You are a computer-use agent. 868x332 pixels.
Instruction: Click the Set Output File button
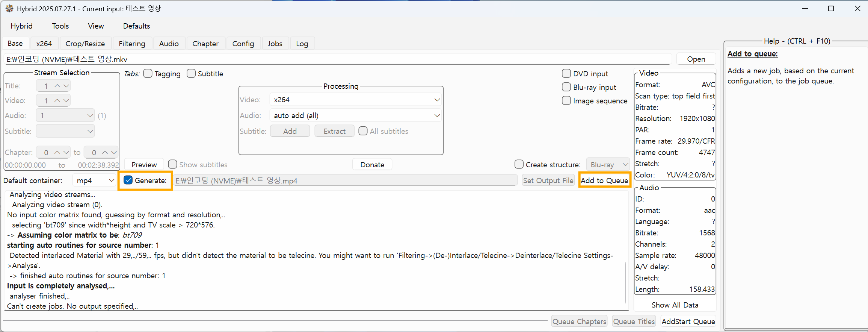(548, 180)
